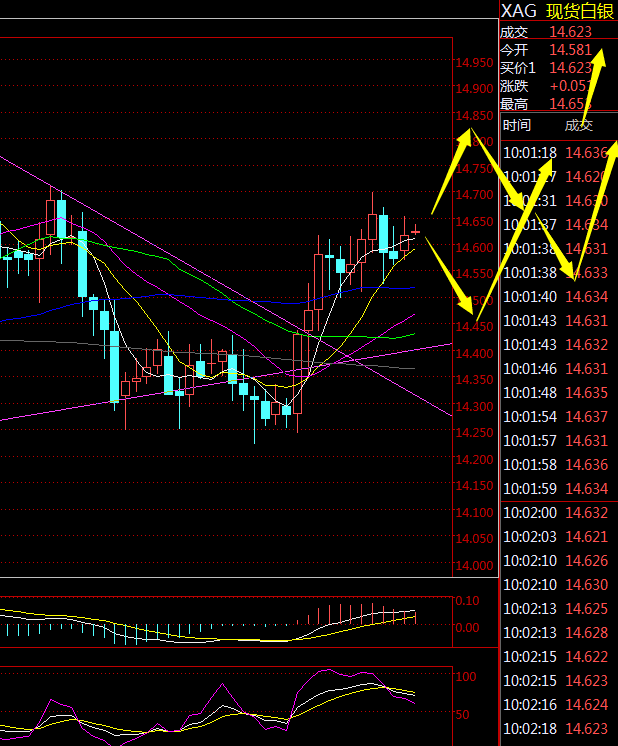
Task: Select price 14.626 in the 10:02:10 row
Action: click(587, 560)
